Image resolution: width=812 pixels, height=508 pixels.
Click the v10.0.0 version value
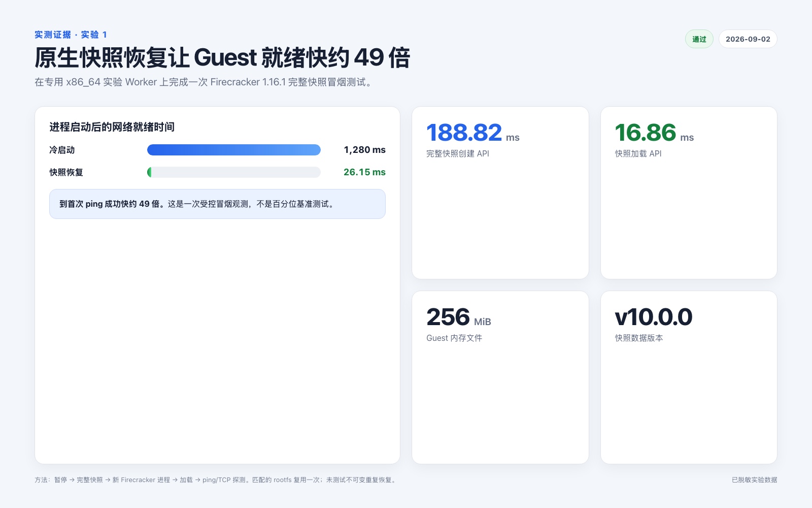point(654,317)
